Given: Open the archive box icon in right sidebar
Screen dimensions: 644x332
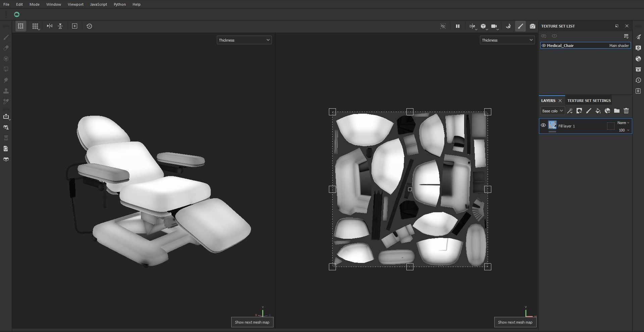Looking at the screenshot, I should click(x=638, y=69).
